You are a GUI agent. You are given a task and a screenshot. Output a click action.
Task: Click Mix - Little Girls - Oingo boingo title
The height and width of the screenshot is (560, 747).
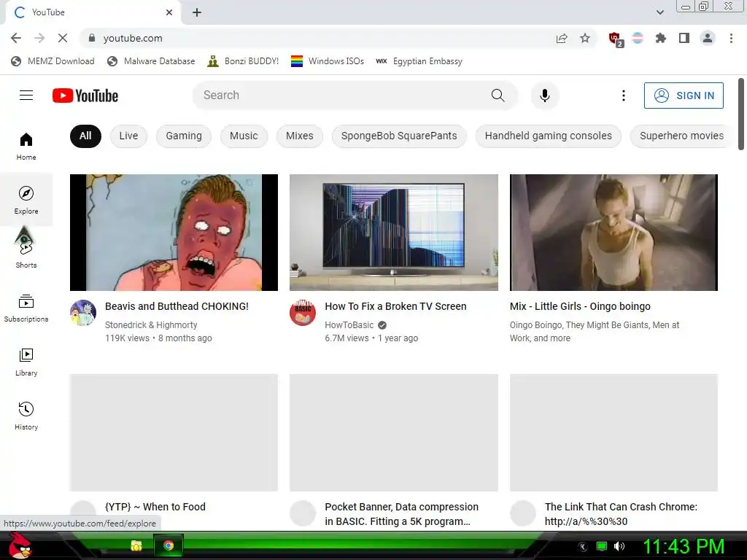tap(580, 306)
